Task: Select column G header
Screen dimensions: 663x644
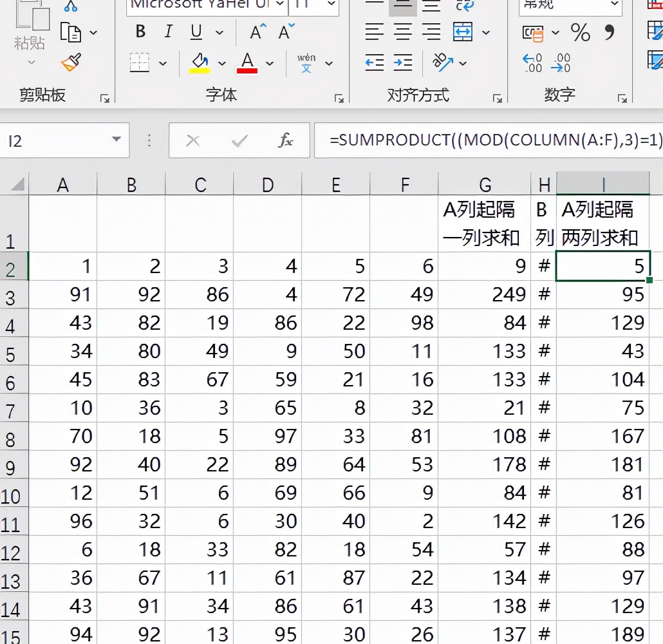Action: tap(485, 184)
